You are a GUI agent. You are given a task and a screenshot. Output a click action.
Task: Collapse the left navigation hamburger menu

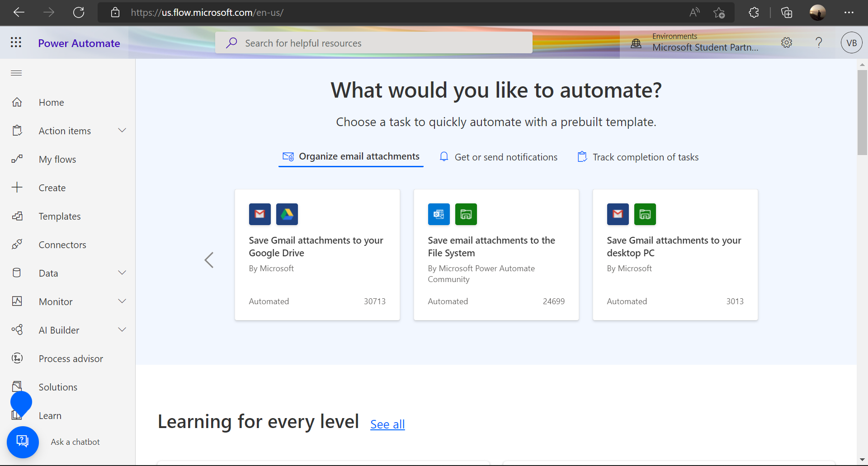click(x=16, y=73)
